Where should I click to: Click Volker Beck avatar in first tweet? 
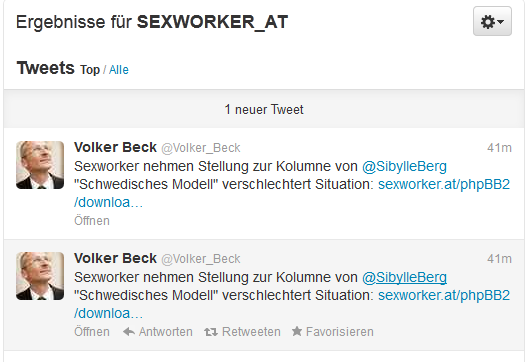[40, 165]
